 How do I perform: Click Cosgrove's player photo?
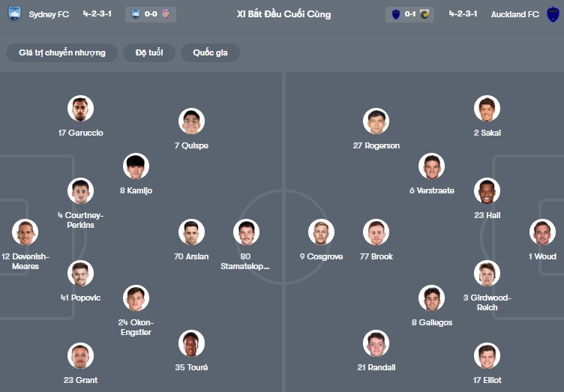tap(321, 232)
